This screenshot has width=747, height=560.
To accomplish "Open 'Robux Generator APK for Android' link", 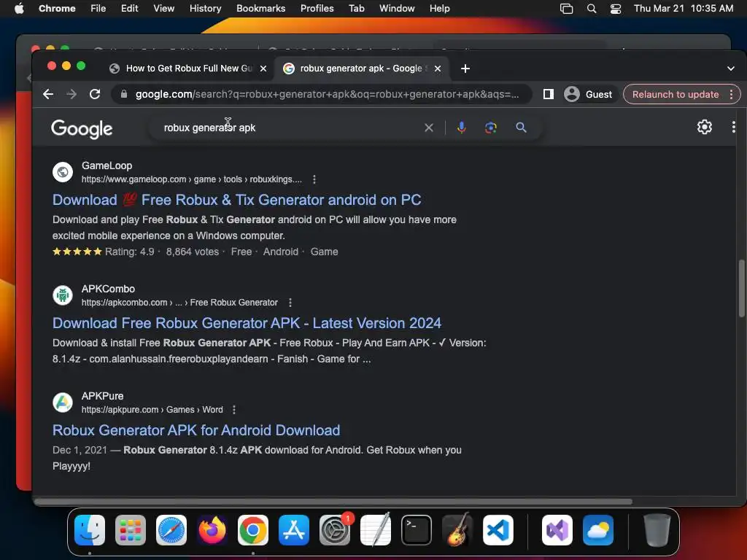I will pos(196,430).
